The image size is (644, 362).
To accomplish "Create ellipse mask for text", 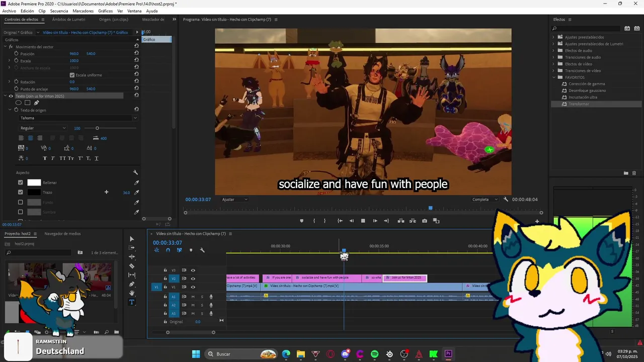I will pyautogui.click(x=19, y=103).
